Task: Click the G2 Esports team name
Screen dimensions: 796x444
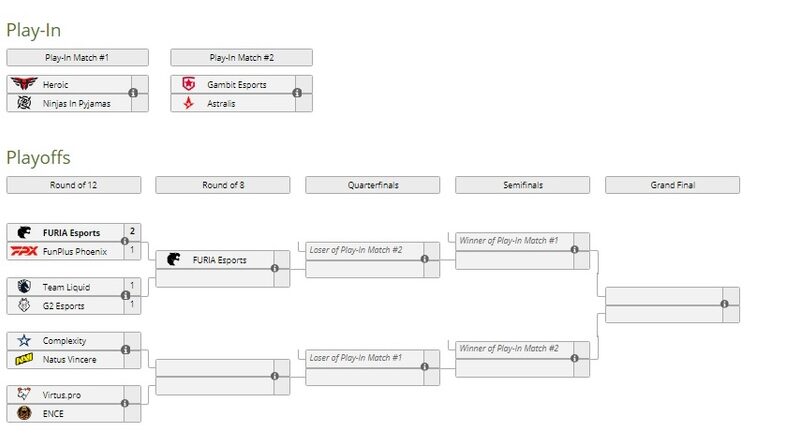Action: (62, 305)
